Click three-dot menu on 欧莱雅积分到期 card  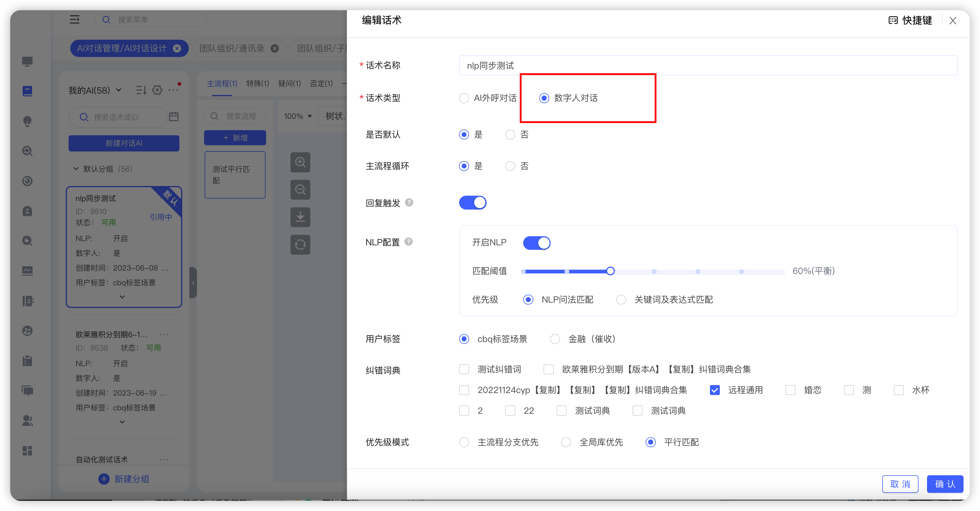164,334
